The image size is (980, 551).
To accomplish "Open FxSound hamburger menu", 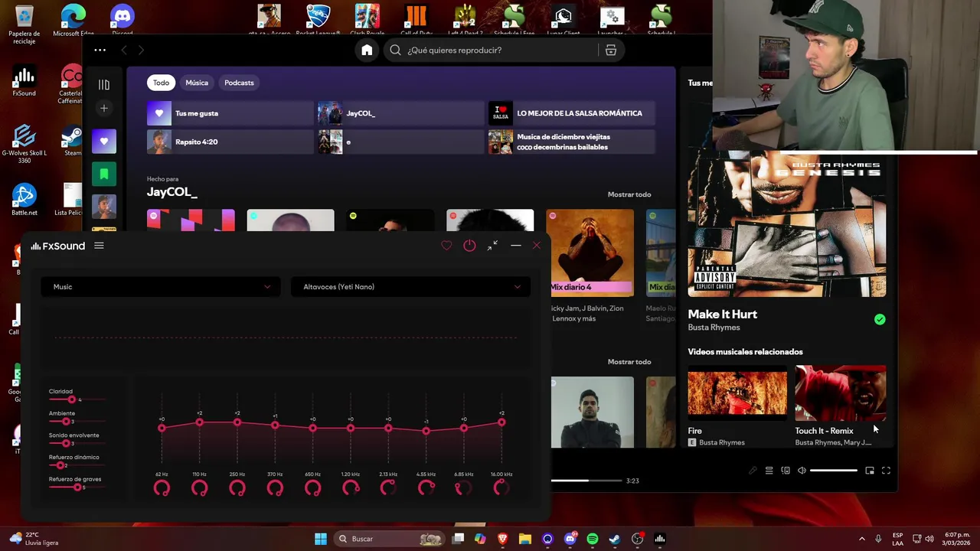I will pos(99,246).
